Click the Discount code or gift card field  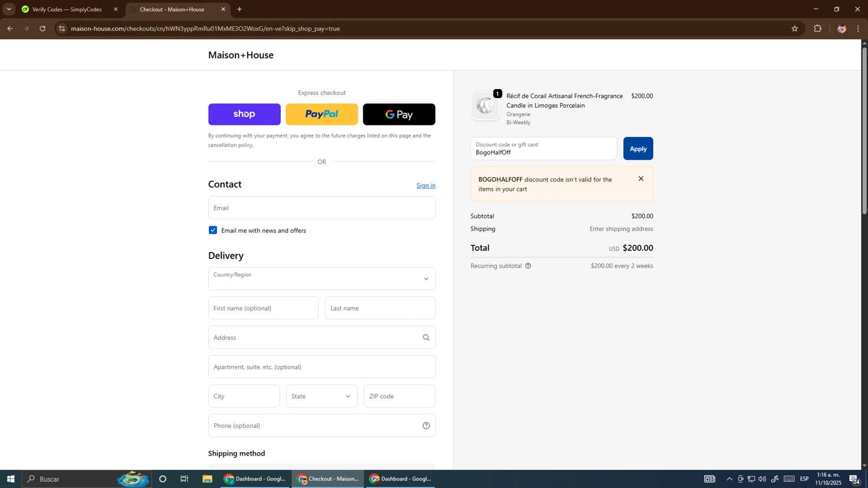543,149
